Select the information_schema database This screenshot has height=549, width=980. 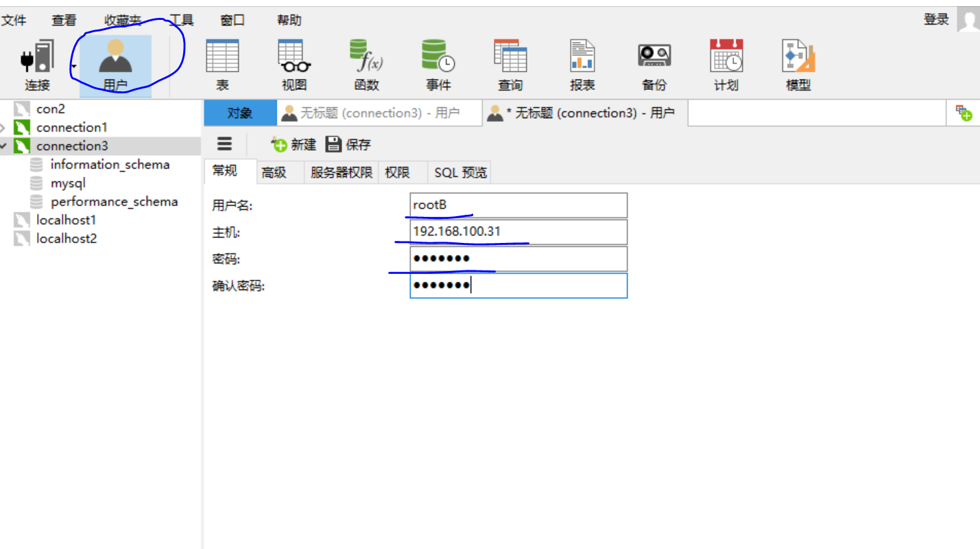click(110, 165)
